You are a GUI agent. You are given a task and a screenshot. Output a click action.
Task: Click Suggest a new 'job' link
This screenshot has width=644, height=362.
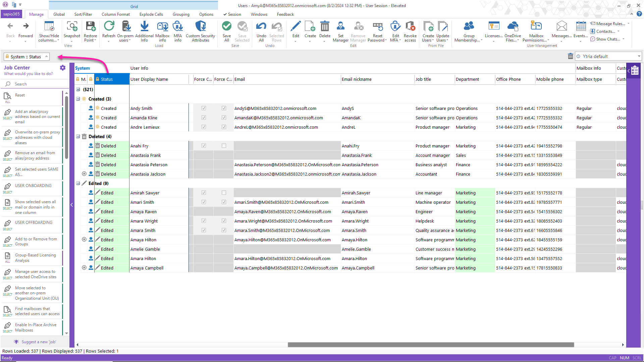click(x=39, y=342)
